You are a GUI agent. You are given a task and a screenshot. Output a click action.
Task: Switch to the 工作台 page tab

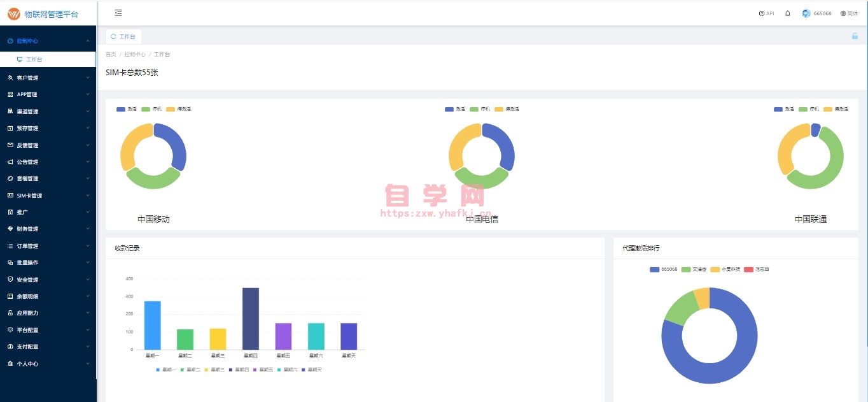pos(123,36)
